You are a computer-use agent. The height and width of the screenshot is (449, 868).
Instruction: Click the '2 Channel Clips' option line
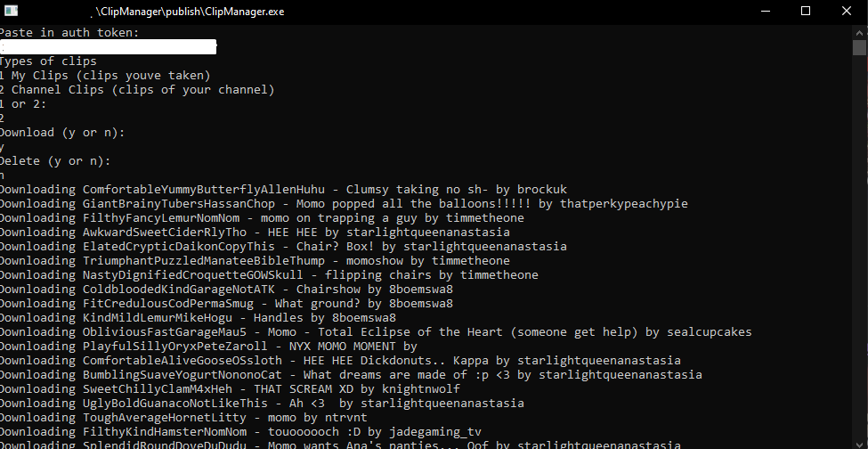137,90
